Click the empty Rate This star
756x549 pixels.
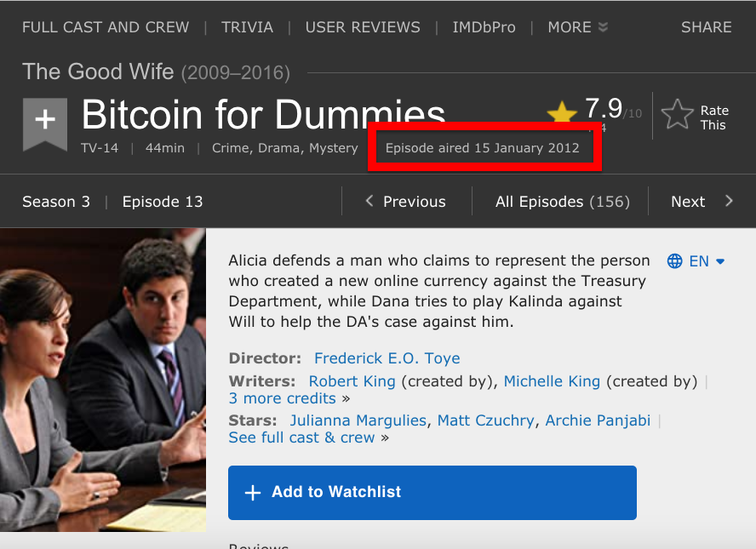point(677,115)
